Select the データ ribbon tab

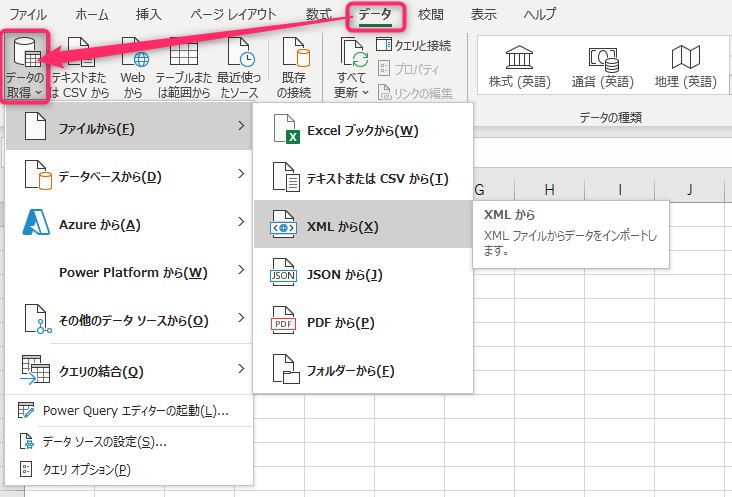pos(375,14)
